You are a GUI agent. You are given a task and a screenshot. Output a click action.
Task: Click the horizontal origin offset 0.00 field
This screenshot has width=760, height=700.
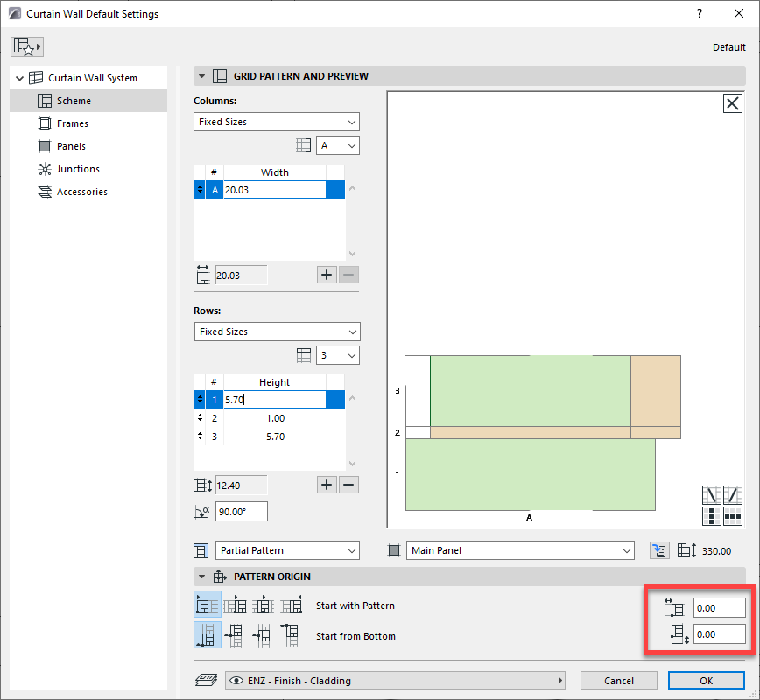(x=720, y=608)
